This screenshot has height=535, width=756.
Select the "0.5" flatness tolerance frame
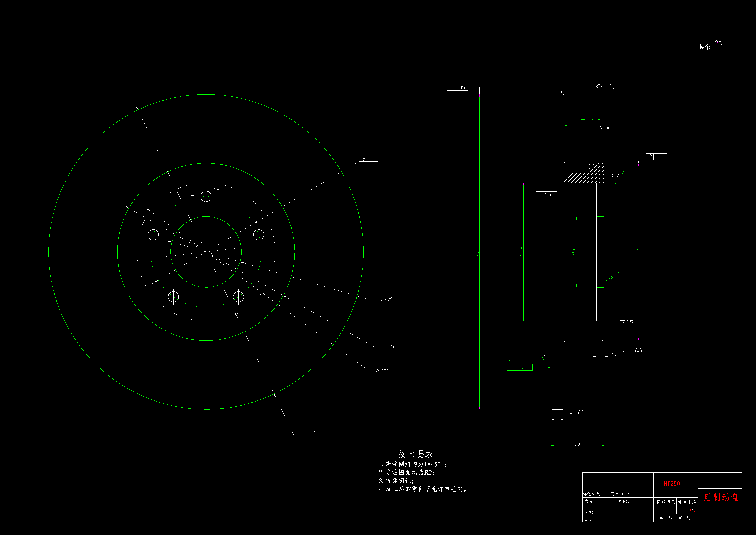(625, 322)
